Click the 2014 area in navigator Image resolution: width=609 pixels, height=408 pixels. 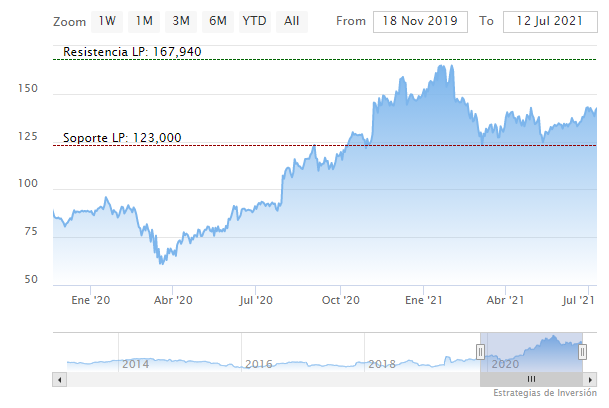[135, 364]
